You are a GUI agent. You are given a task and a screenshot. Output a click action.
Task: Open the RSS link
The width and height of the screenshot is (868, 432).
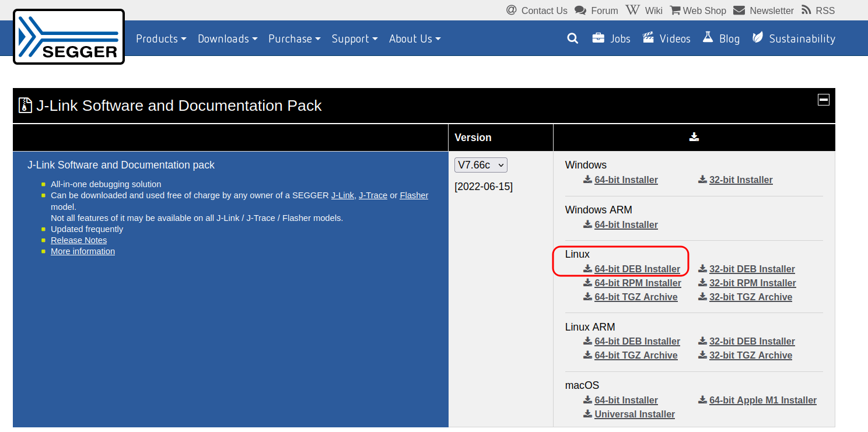(825, 10)
